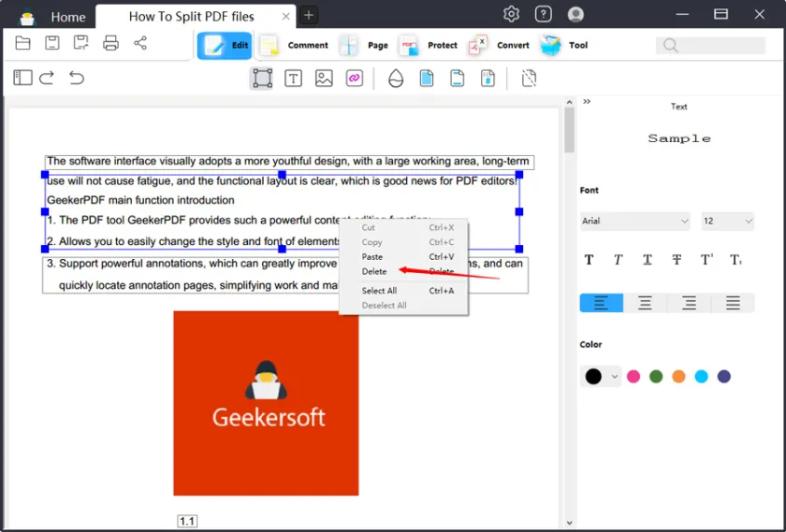Click the Geekersoft logo image
Screen dimensions: 786x532
click(266, 403)
